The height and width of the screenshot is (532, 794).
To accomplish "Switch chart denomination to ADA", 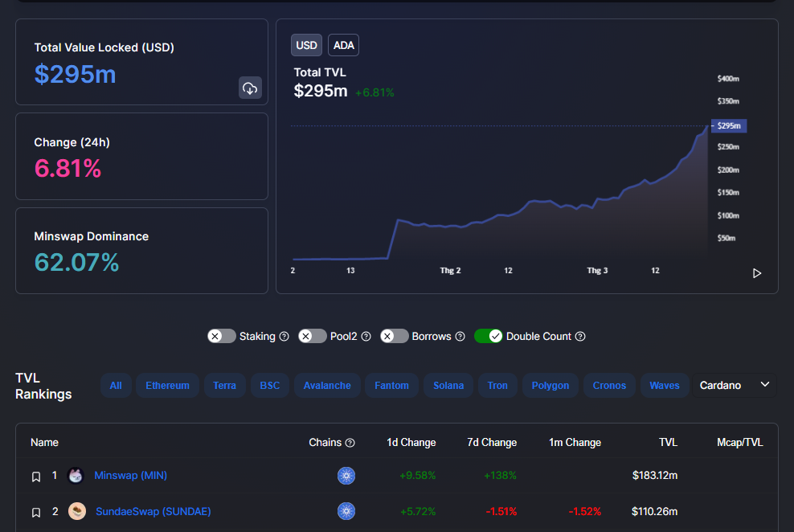I will (x=343, y=45).
